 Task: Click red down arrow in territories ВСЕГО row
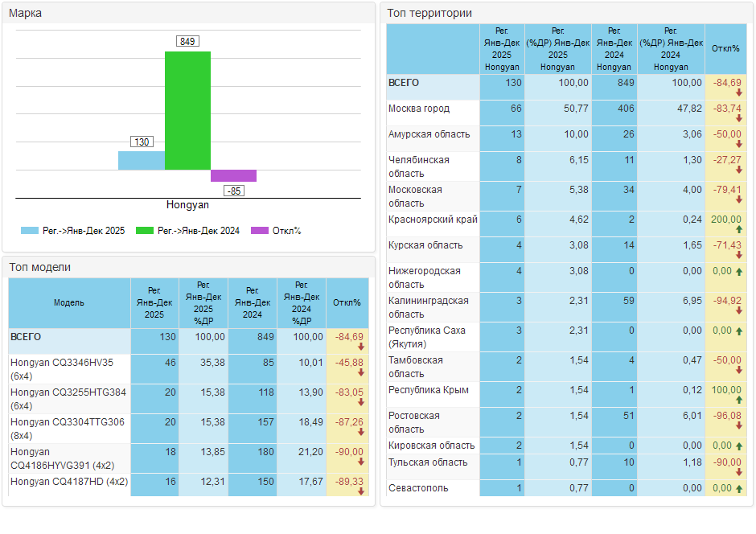click(x=738, y=94)
